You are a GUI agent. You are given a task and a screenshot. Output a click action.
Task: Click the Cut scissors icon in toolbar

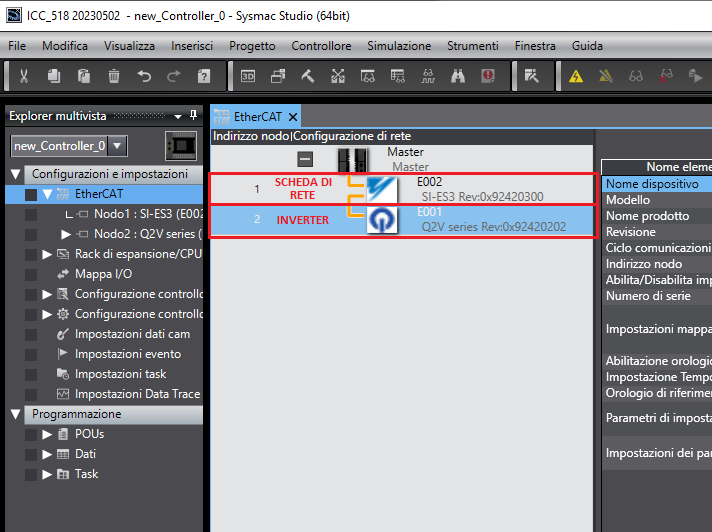25,75
